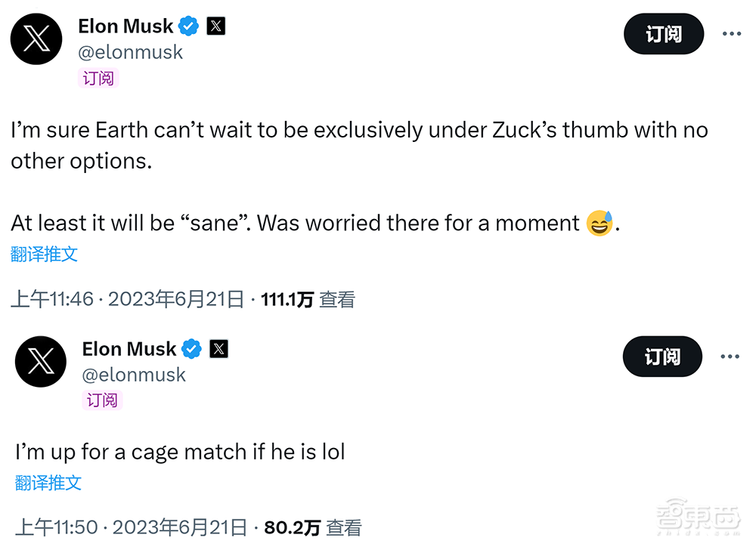Open the three-dot more menu on second tweet
The height and width of the screenshot is (550, 756).
coord(730,357)
